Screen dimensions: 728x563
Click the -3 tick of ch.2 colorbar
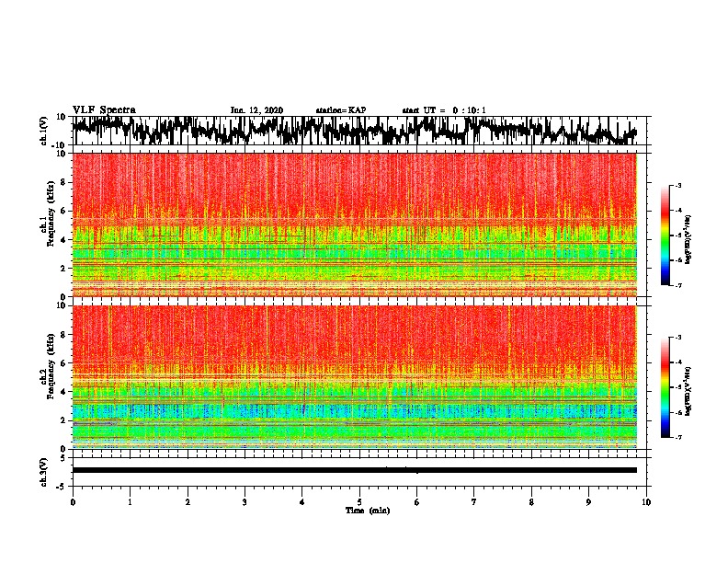678,338
